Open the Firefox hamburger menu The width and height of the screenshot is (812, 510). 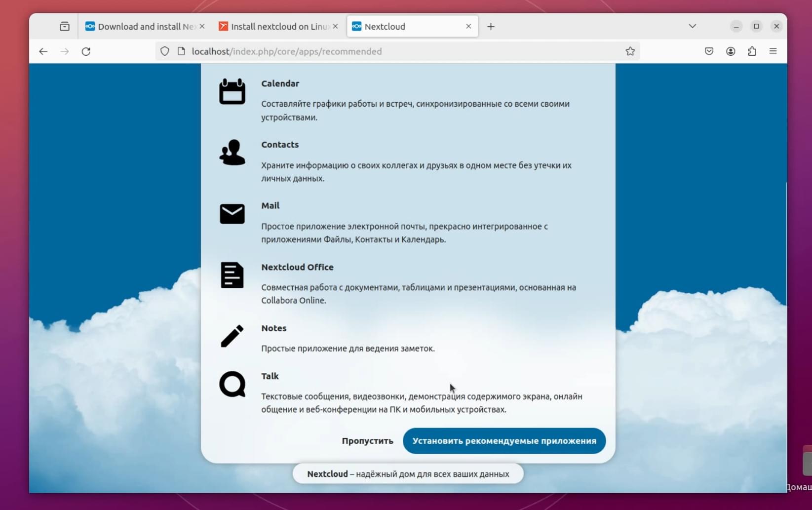click(773, 51)
